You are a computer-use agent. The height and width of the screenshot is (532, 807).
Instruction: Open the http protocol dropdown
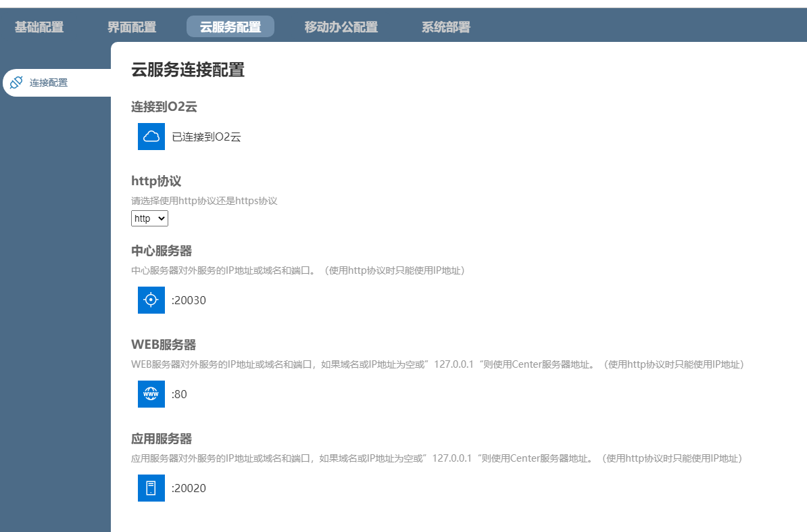pyautogui.click(x=149, y=218)
